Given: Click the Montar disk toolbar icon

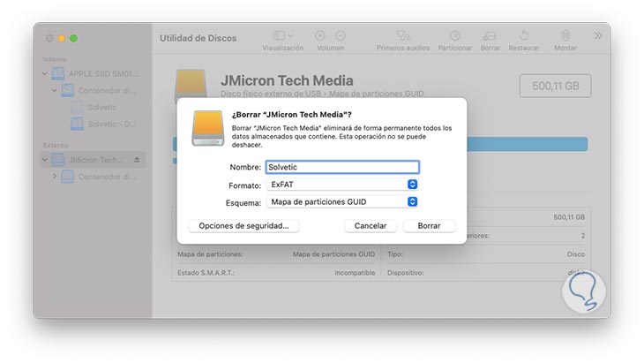Looking at the screenshot, I should tap(565, 35).
